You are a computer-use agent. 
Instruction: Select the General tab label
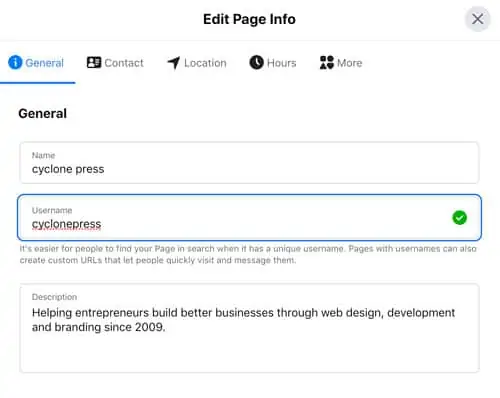44,63
